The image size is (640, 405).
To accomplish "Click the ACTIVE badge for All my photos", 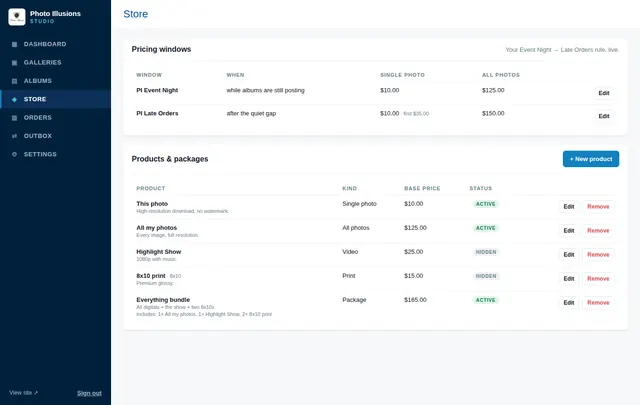I will pyautogui.click(x=485, y=228).
